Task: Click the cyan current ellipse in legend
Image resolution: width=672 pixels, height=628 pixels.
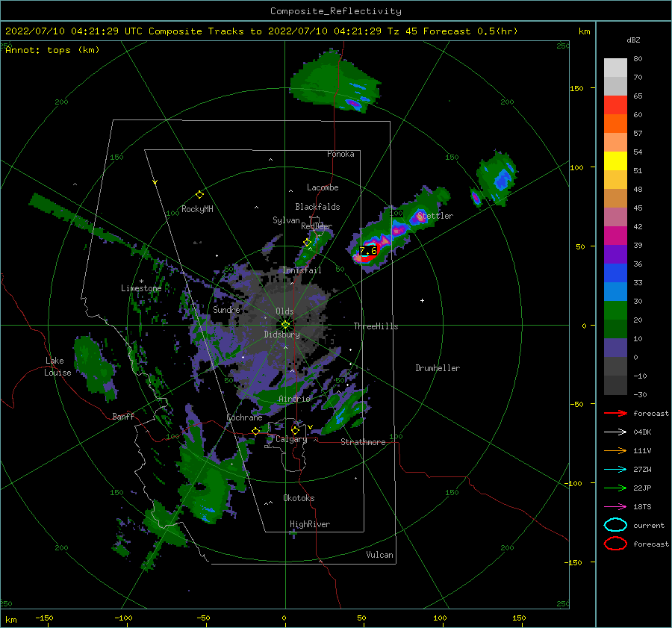Action: tap(615, 525)
